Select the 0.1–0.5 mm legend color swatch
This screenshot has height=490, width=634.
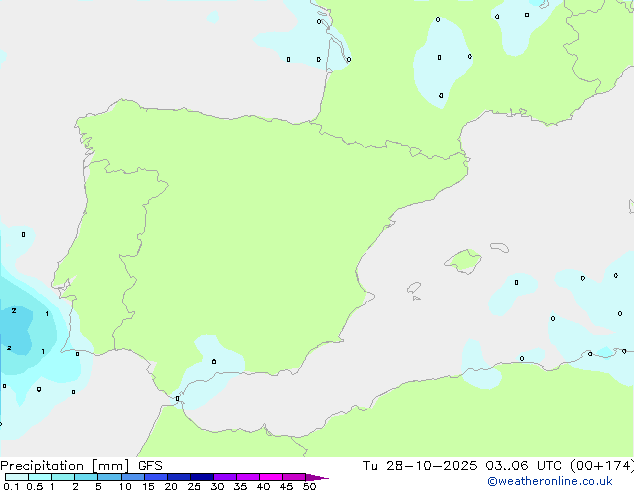pos(17,477)
